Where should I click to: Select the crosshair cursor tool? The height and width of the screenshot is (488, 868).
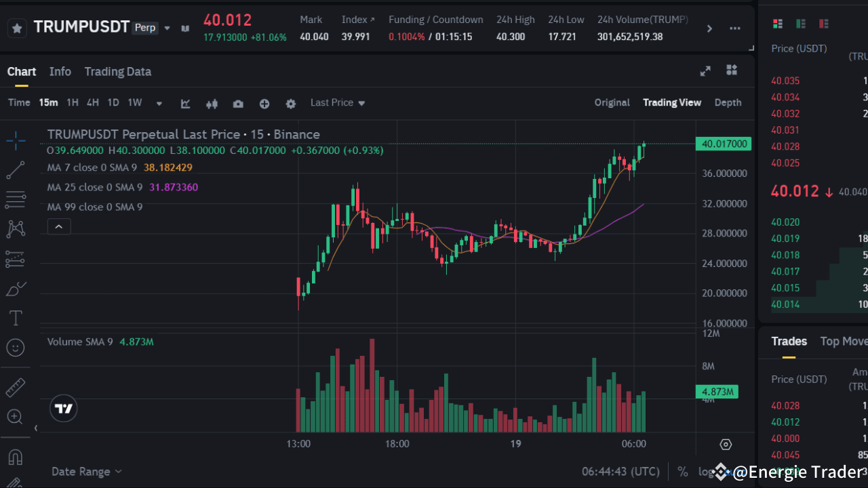[16, 140]
